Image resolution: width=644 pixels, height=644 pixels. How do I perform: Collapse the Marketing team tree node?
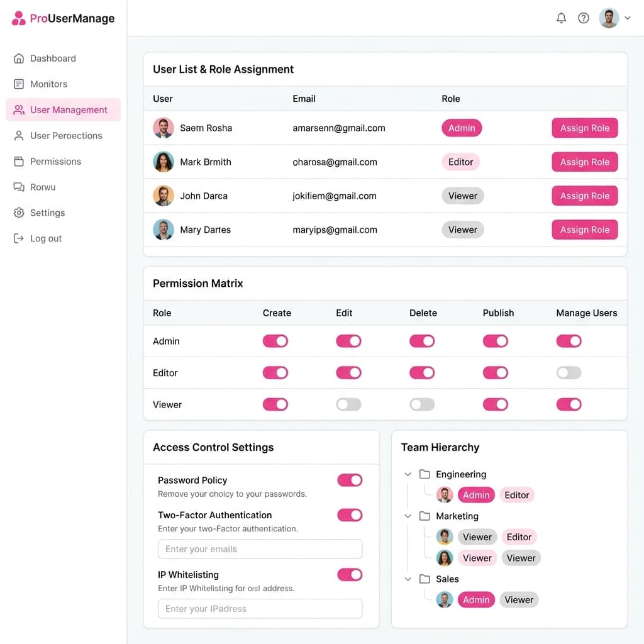click(x=408, y=516)
